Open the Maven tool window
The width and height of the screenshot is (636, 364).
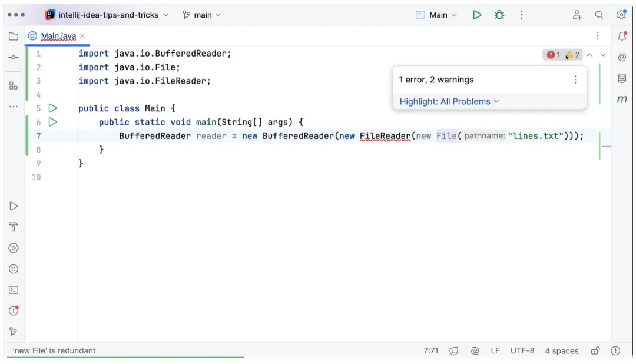tap(622, 99)
